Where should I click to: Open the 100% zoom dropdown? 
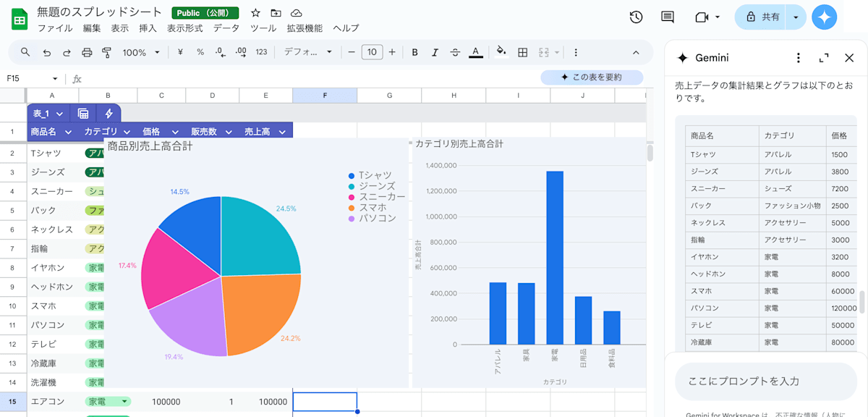pos(142,52)
